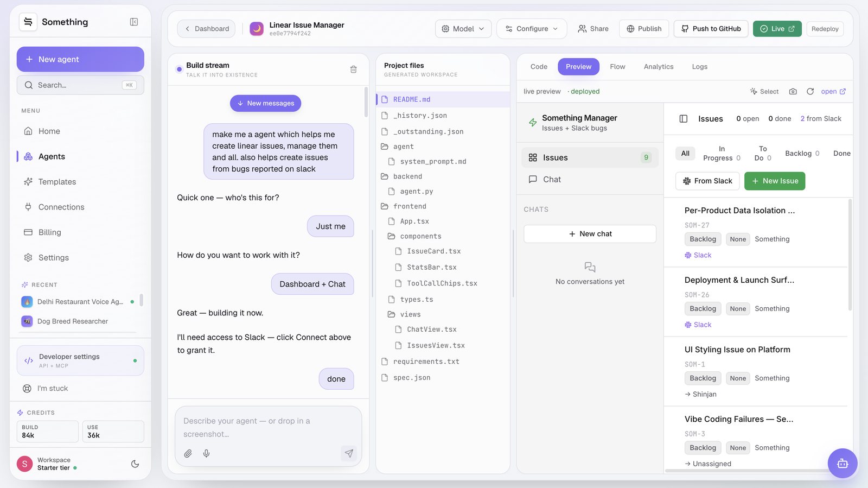Send message with paper plane icon

coord(349,453)
